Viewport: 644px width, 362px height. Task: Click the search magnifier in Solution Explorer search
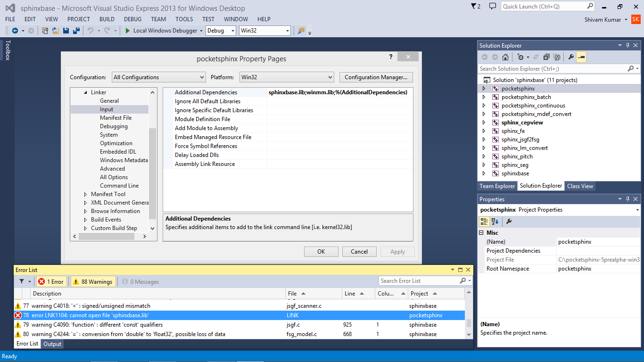click(631, 69)
